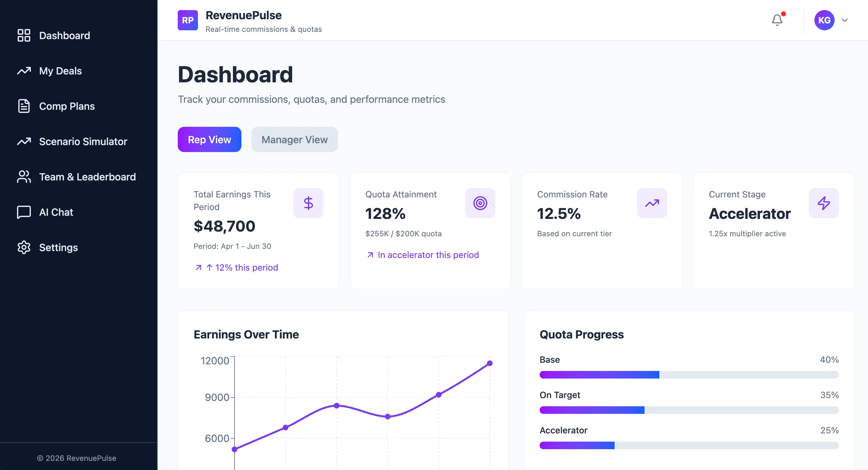Click the 12.5% commission rate value

pyautogui.click(x=559, y=214)
